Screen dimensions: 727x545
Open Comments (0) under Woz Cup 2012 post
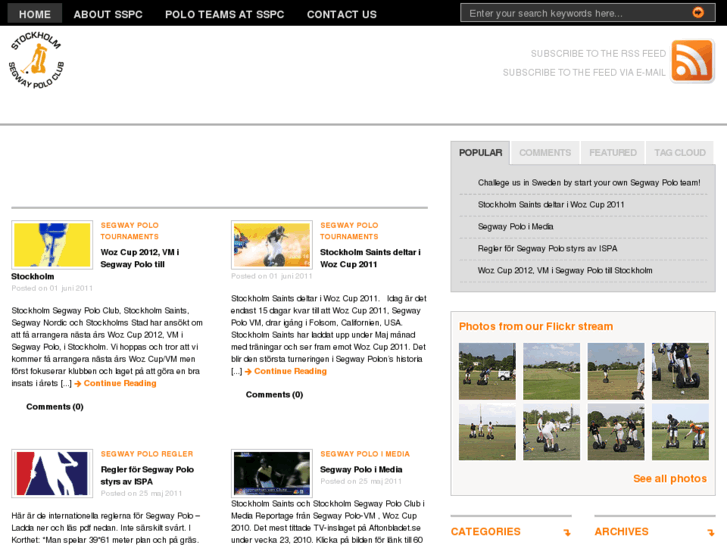click(x=55, y=407)
